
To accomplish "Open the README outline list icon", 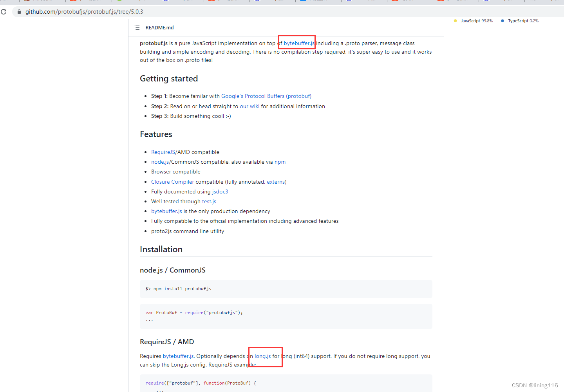I will click(x=137, y=28).
